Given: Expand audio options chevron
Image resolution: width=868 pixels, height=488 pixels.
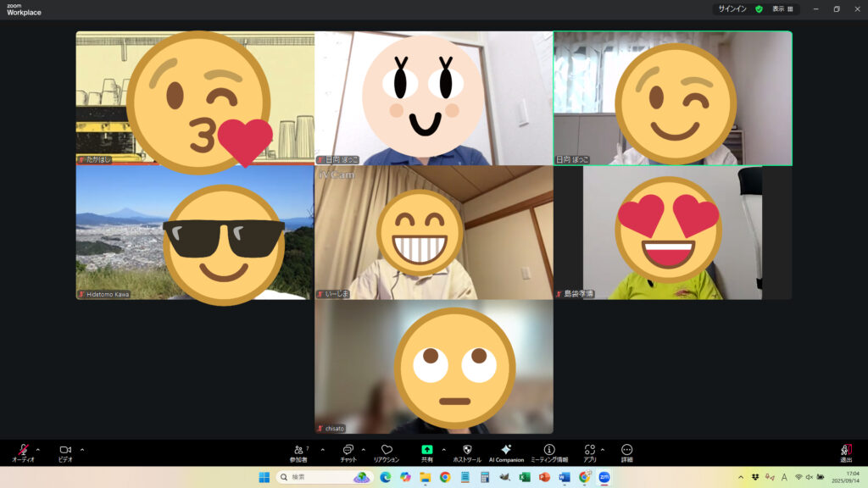Looking at the screenshot, I should click(x=37, y=449).
